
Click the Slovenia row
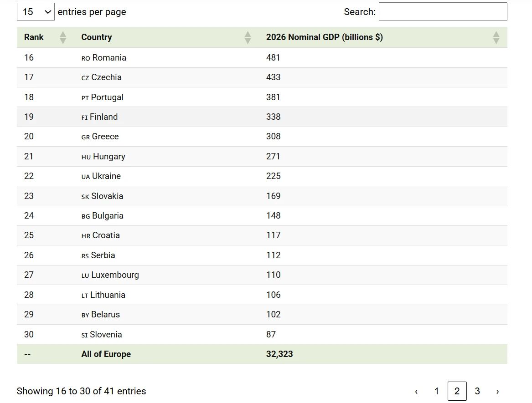(106, 335)
